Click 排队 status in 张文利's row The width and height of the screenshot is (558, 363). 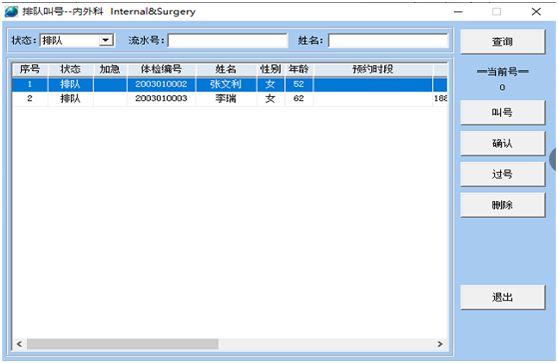[x=70, y=84]
